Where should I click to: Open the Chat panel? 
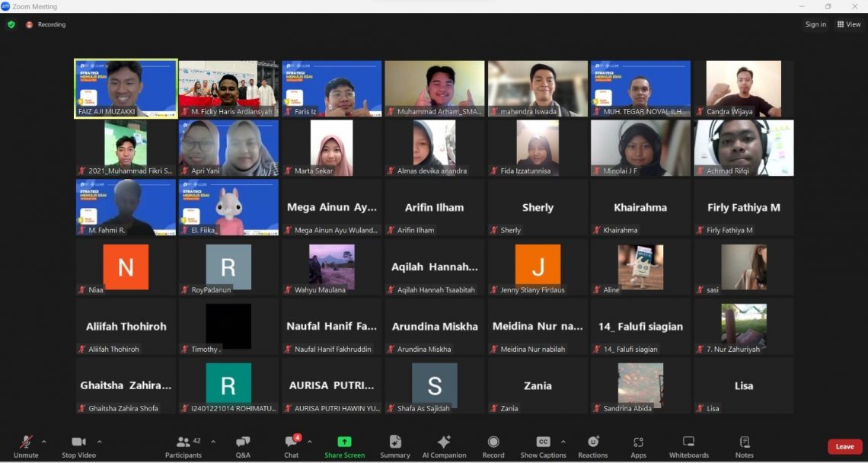click(x=291, y=446)
